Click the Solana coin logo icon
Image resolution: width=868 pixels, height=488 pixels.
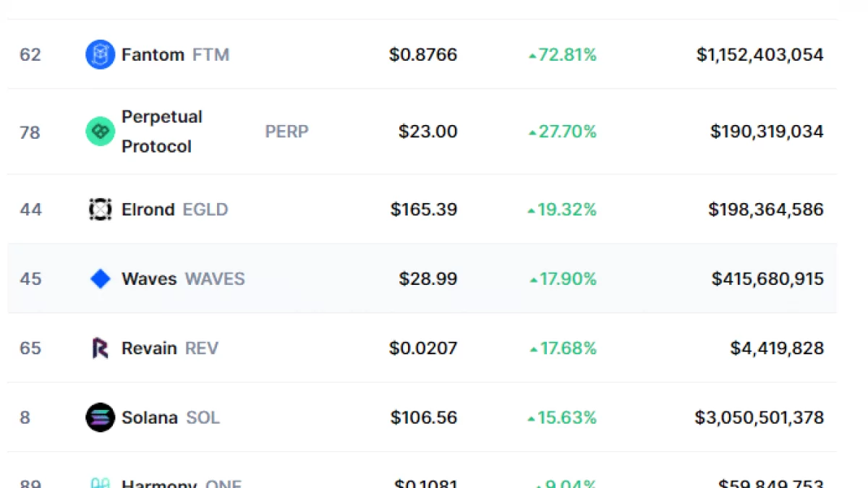tap(100, 418)
